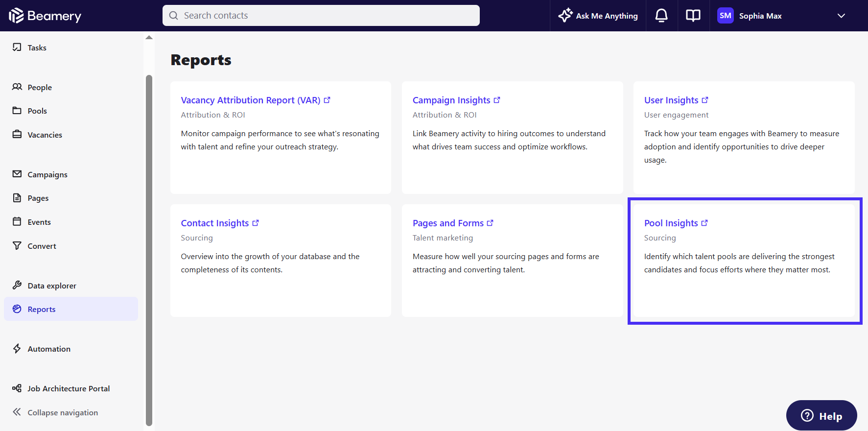Navigate to Vacancies
This screenshot has height=431, width=868.
pyautogui.click(x=45, y=135)
